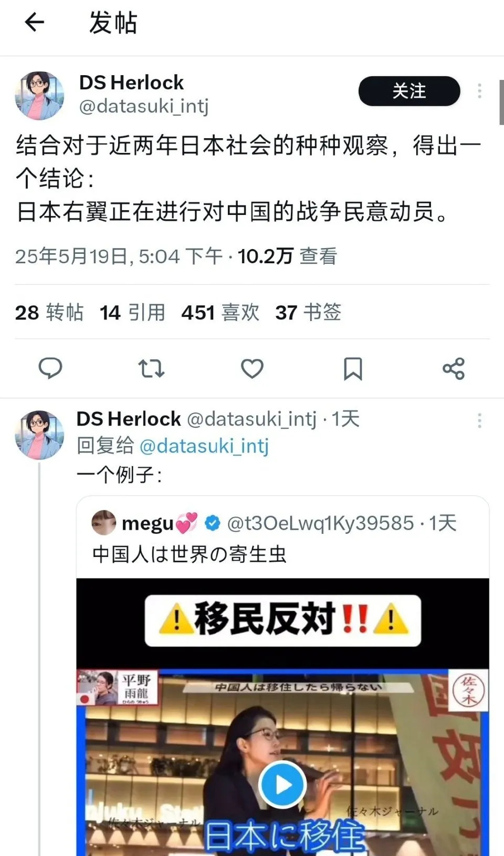This screenshot has height=856, width=504.
Task: View the 14 引用 quotes list
Action: [x=132, y=313]
